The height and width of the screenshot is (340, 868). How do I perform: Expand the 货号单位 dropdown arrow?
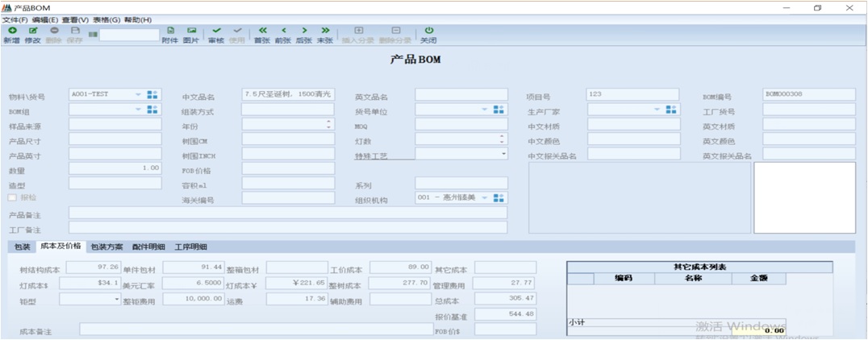484,110
